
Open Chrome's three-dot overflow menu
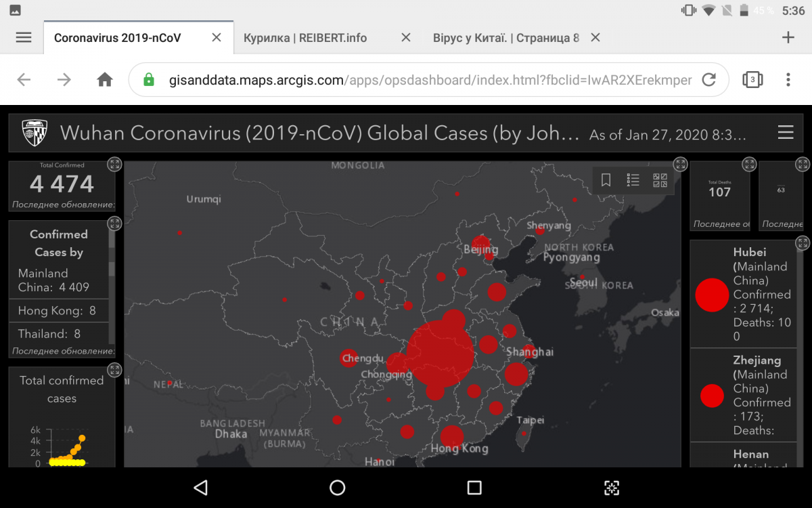click(x=788, y=80)
